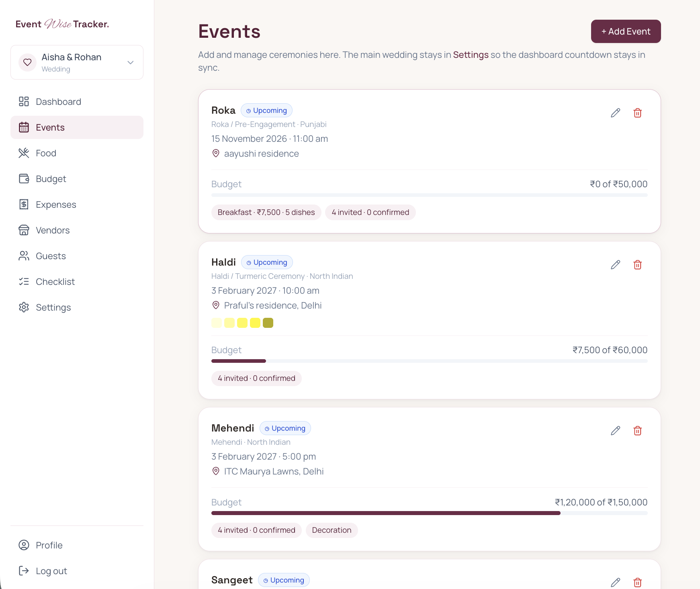Click the Upcoming badge on Mehendi
Viewport: 700px width, 589px height.
[x=285, y=428]
